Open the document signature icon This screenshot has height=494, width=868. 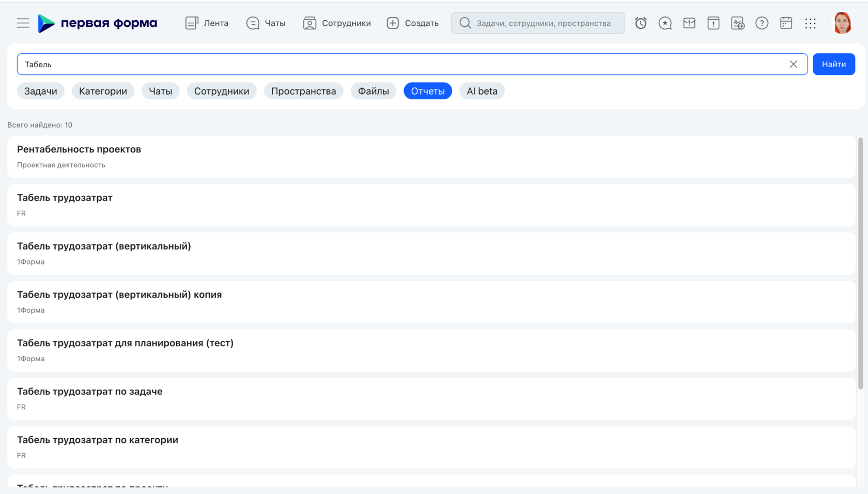[x=738, y=23]
